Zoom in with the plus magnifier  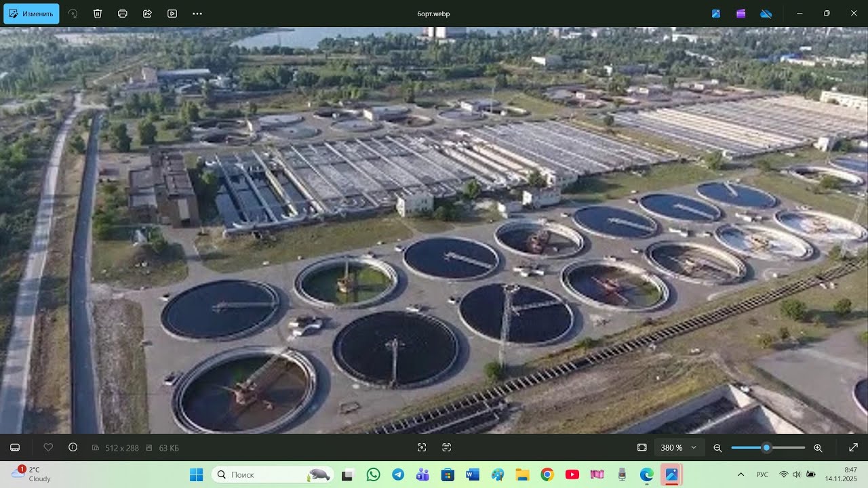pyautogui.click(x=818, y=447)
